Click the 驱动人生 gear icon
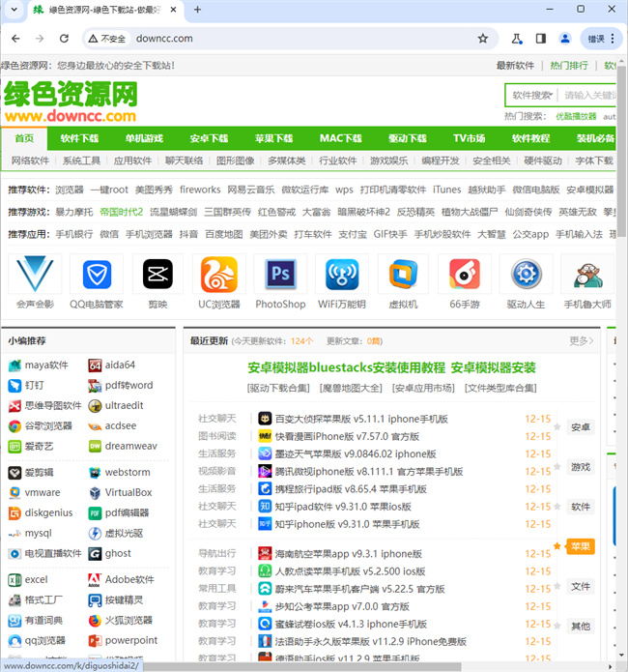 click(526, 276)
